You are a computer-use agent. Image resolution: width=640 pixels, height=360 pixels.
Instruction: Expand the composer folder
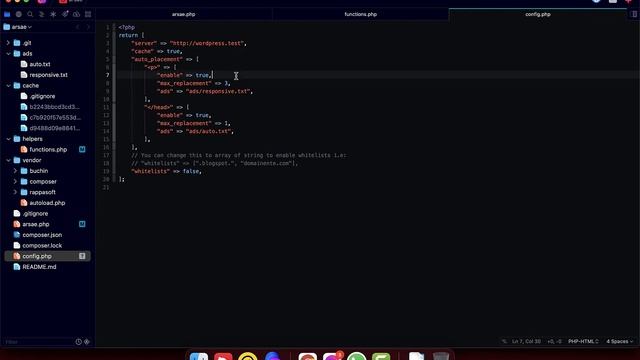[15, 181]
